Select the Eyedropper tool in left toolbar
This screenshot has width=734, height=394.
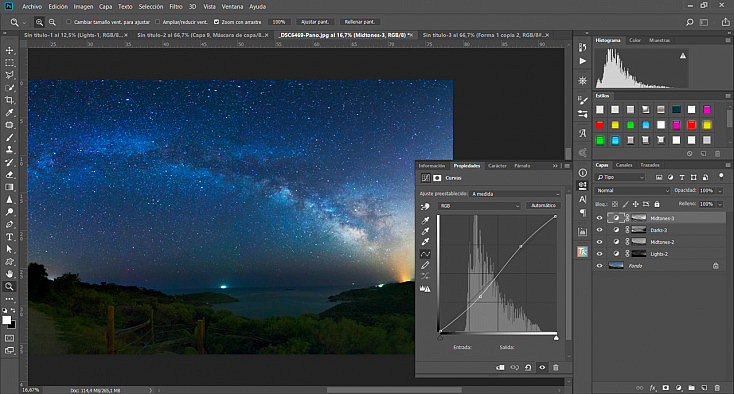[x=9, y=112]
